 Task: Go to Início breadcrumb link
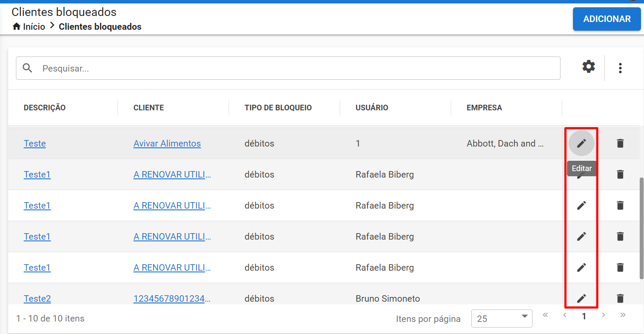click(x=34, y=27)
